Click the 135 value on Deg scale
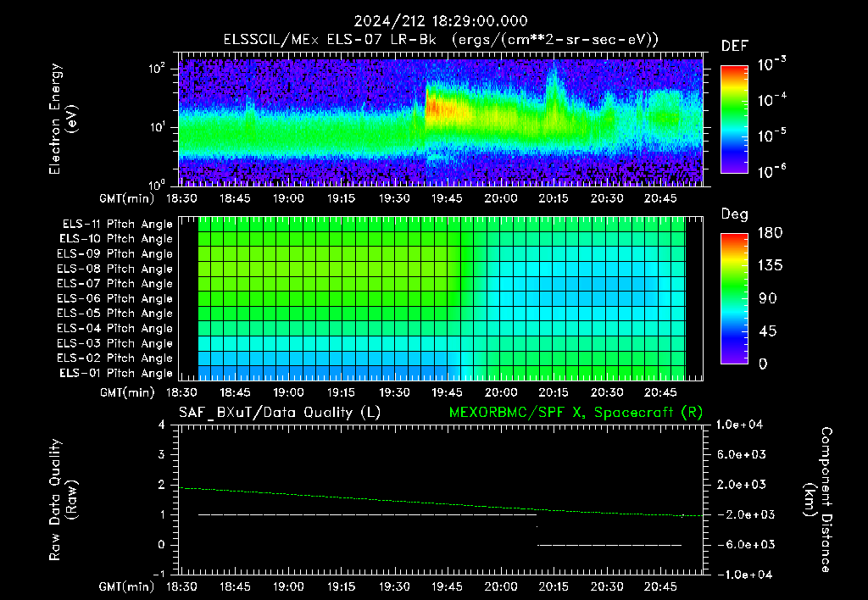 point(770,265)
